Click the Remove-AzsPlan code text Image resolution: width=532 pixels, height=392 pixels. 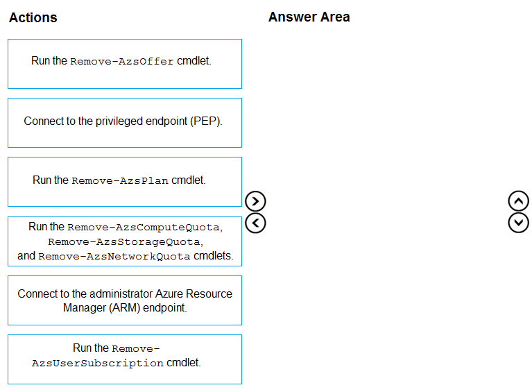tap(120, 181)
